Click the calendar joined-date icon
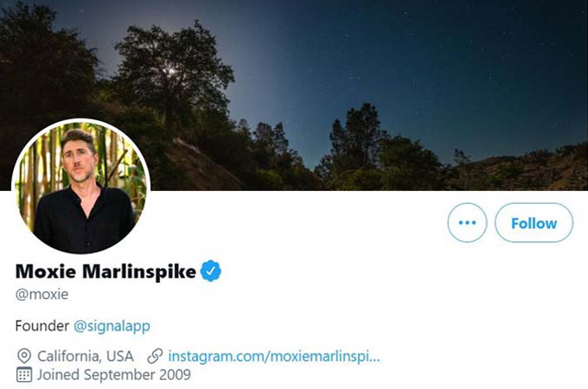The image size is (588, 389). click(24, 375)
